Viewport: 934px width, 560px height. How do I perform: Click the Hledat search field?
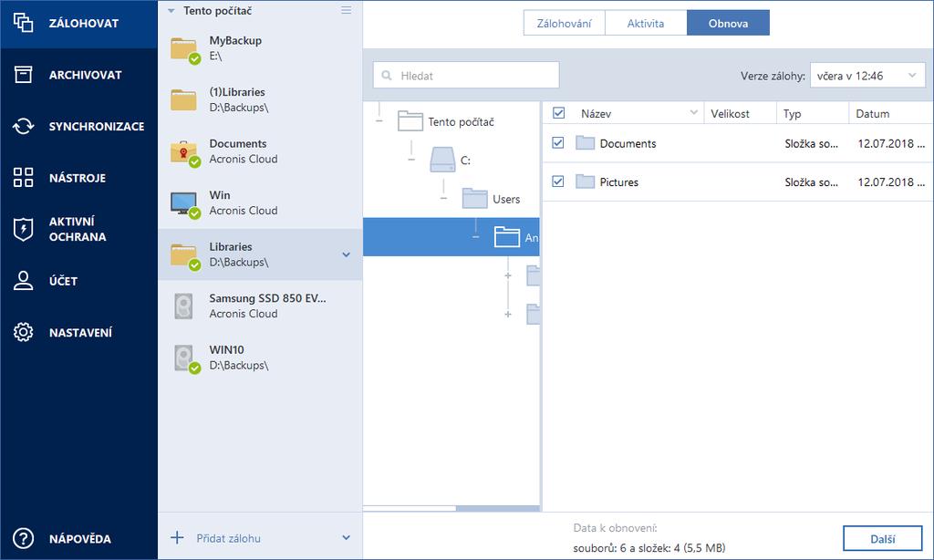pos(466,76)
